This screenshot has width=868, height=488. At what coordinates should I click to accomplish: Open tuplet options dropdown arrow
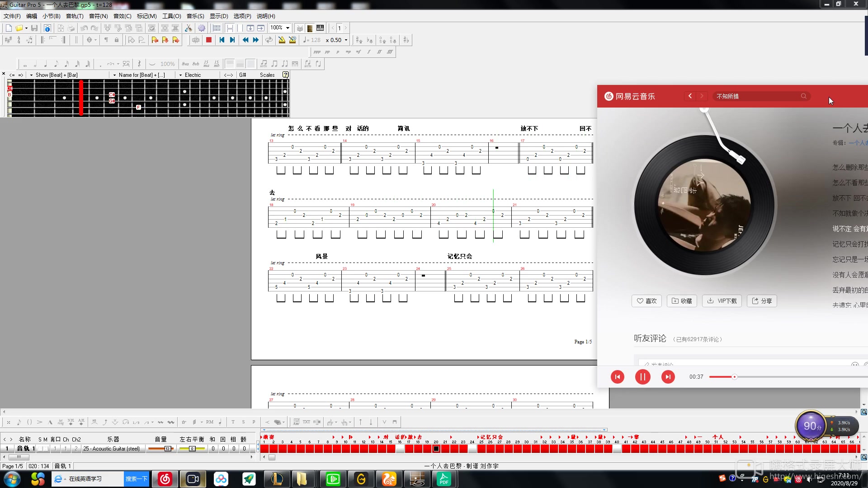click(118, 64)
